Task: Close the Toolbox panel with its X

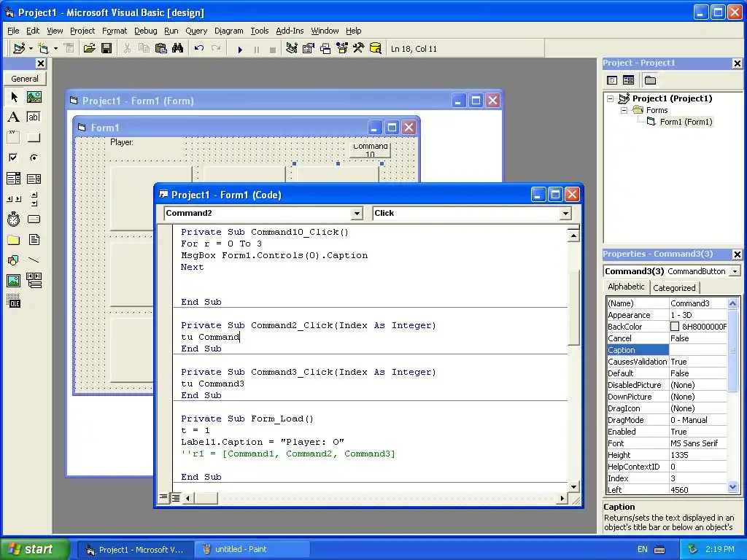Action: pos(41,63)
